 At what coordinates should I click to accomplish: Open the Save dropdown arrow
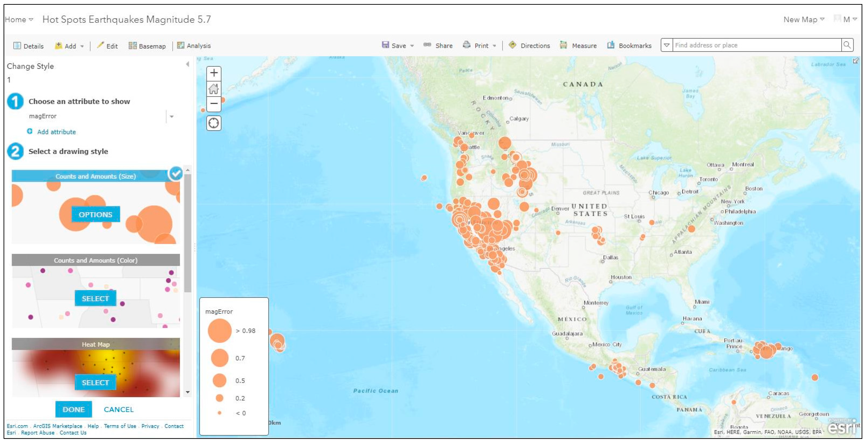[412, 46]
